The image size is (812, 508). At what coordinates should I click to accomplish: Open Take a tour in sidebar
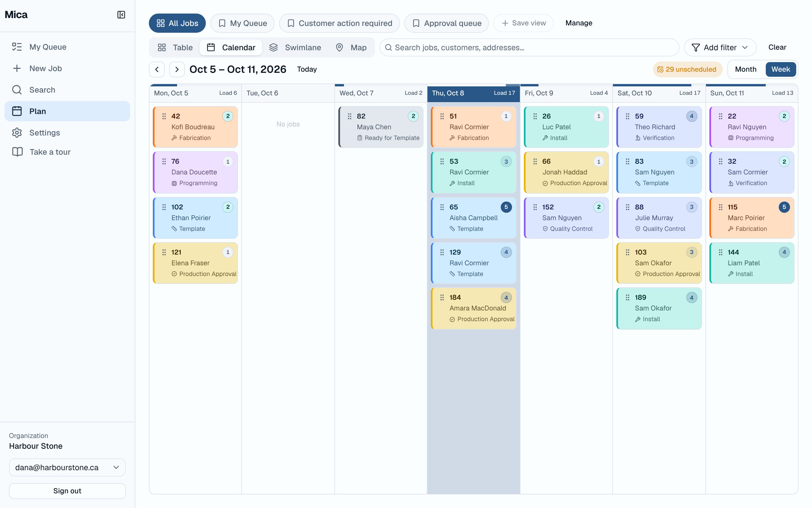click(x=67, y=152)
